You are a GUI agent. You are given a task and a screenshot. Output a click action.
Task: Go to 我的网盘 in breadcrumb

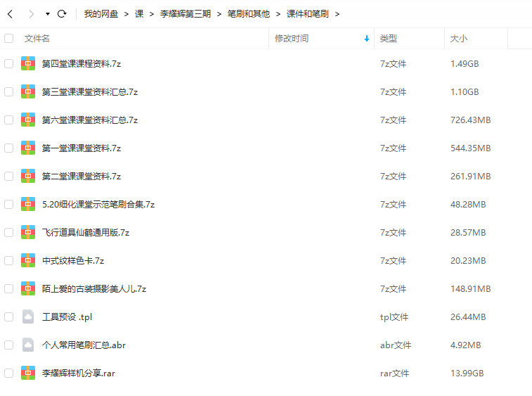(100, 14)
